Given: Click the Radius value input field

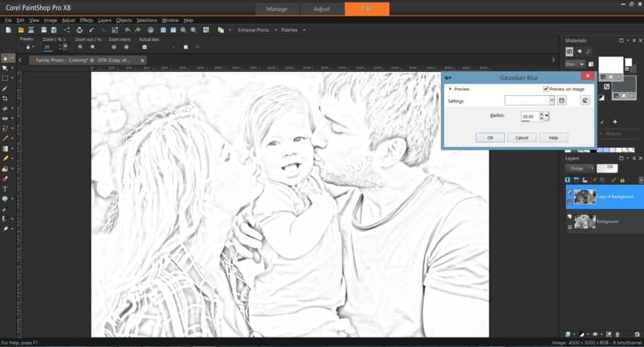Looking at the screenshot, I should (x=530, y=117).
